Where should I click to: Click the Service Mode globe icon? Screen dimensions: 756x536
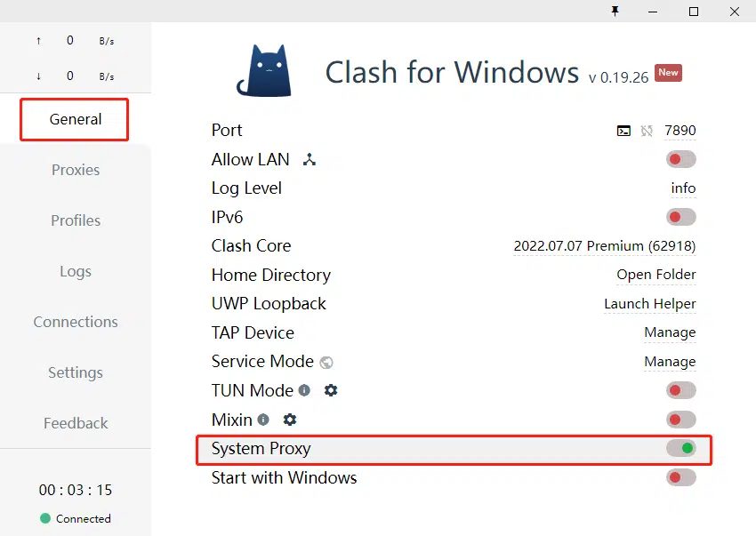tap(326, 363)
